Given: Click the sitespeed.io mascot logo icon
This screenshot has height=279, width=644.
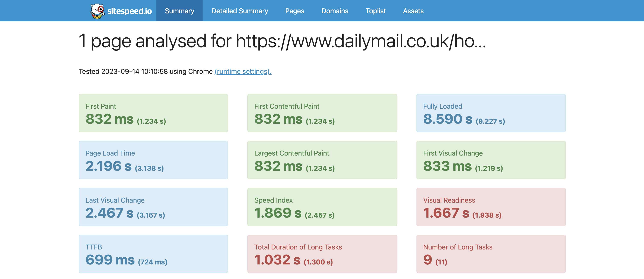Looking at the screenshot, I should [x=97, y=11].
